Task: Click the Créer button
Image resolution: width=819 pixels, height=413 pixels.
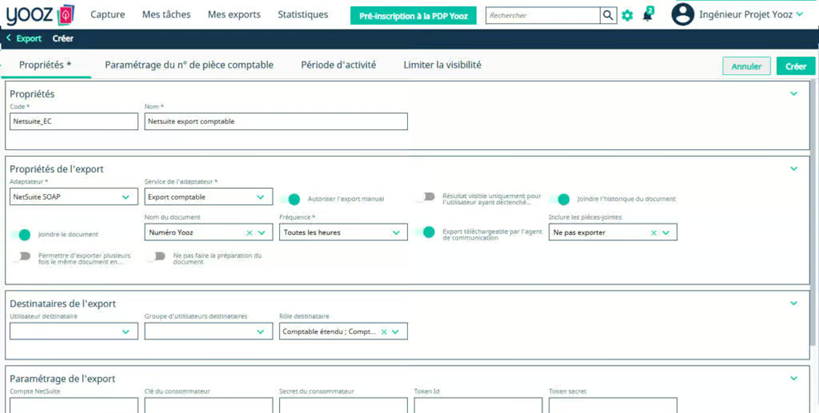Action: pos(795,66)
